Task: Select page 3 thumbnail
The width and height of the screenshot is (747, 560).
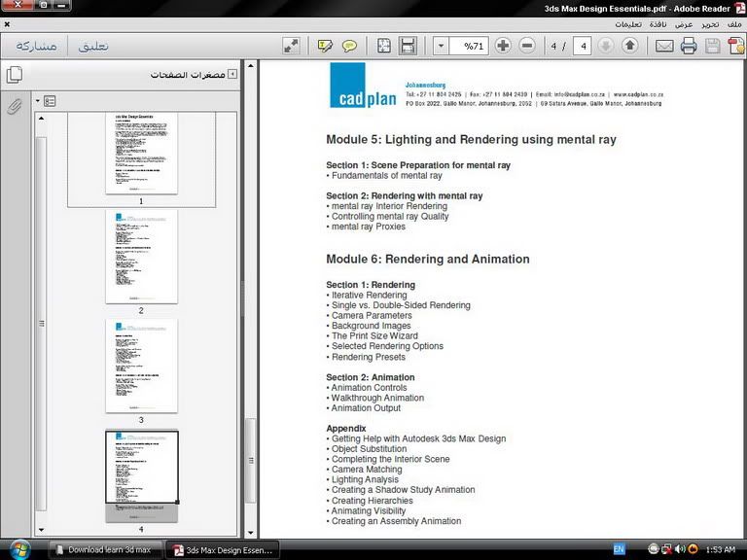Action: tap(141, 366)
